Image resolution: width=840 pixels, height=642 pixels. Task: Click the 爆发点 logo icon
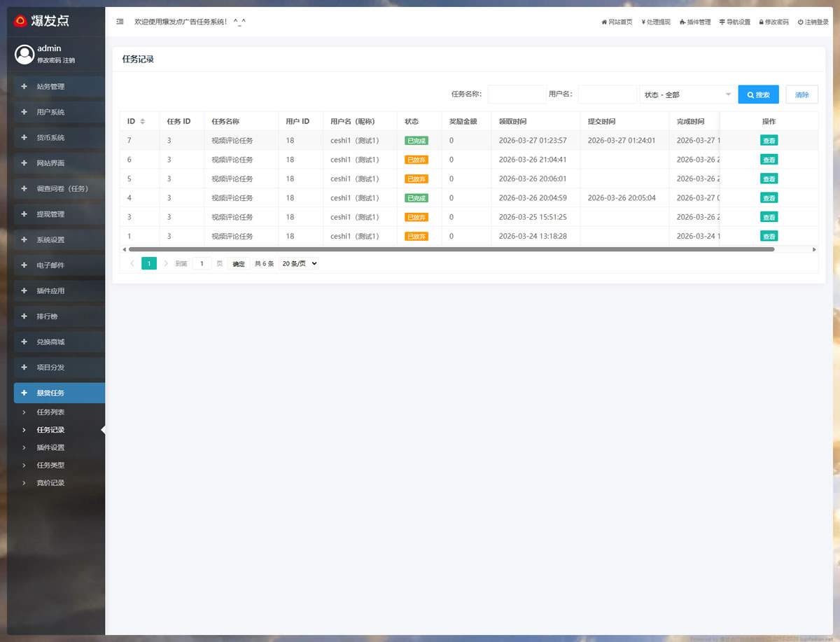21,21
